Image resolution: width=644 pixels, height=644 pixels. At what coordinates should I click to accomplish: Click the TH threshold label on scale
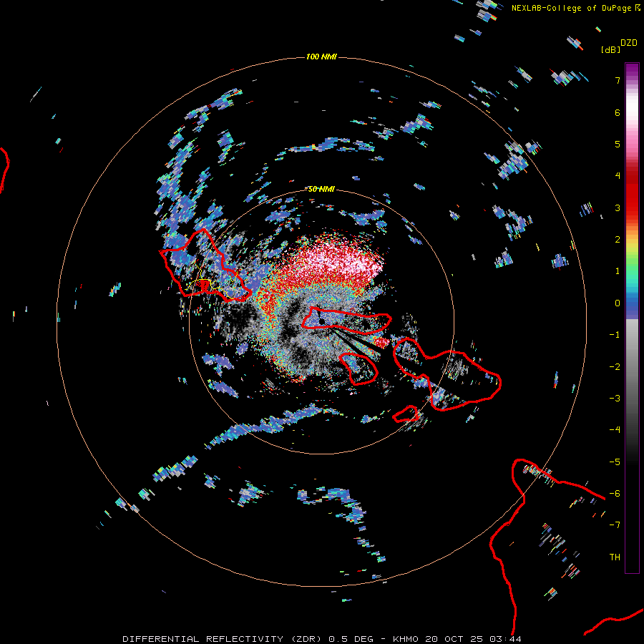[615, 557]
